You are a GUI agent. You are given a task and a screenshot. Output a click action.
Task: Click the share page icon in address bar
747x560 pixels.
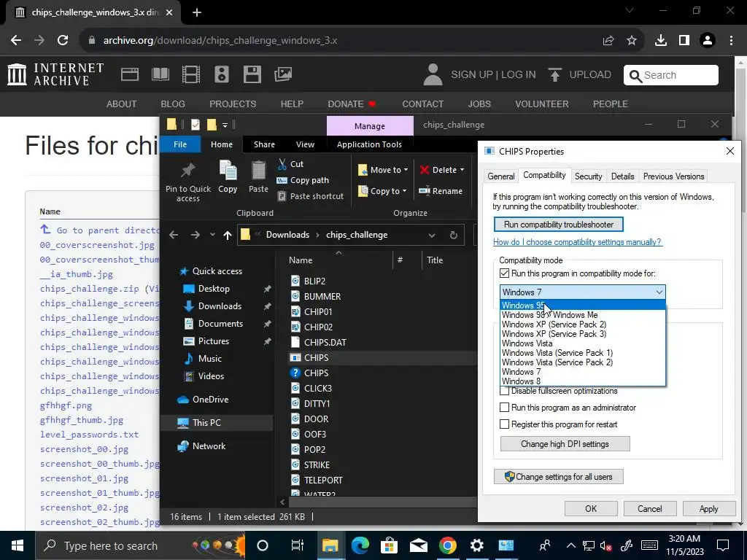608,41
